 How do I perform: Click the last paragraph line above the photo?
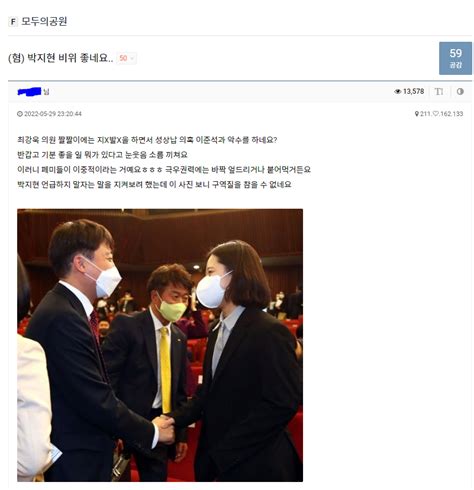tap(154, 184)
